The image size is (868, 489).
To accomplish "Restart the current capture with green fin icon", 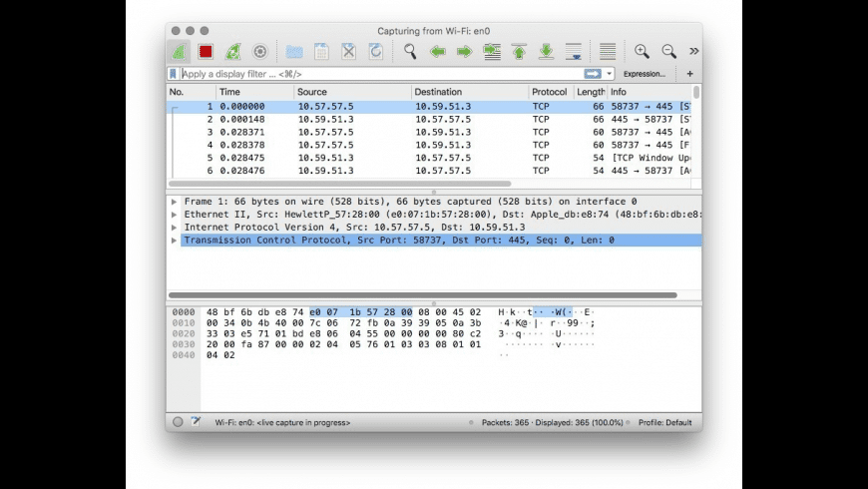I will [x=232, y=52].
